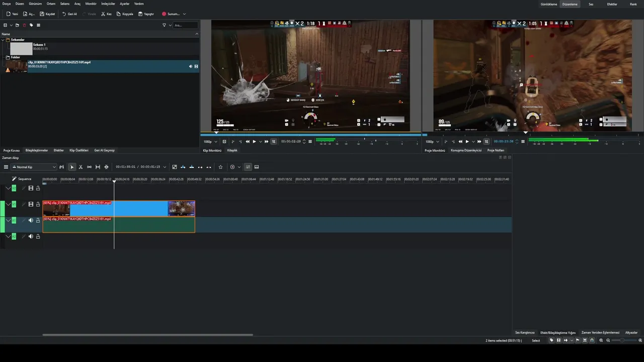The image size is (644, 362).
Task: Hide video track V1
Action: 31,204
